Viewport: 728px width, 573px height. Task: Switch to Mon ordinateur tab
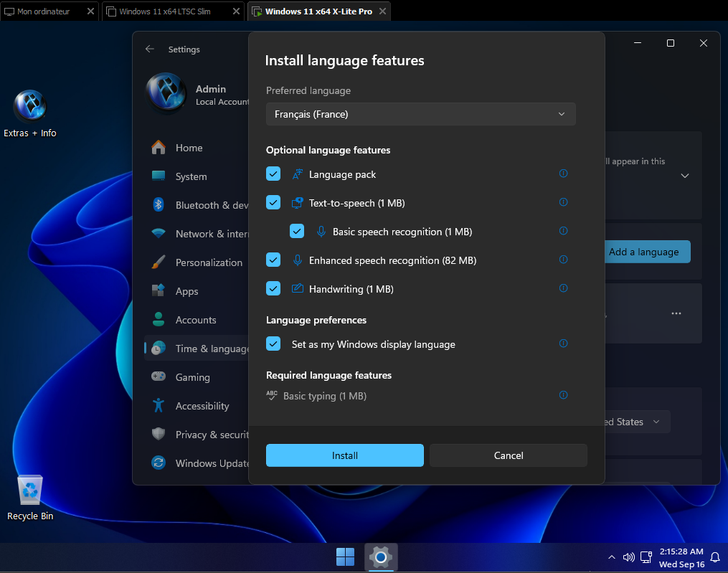click(x=43, y=11)
